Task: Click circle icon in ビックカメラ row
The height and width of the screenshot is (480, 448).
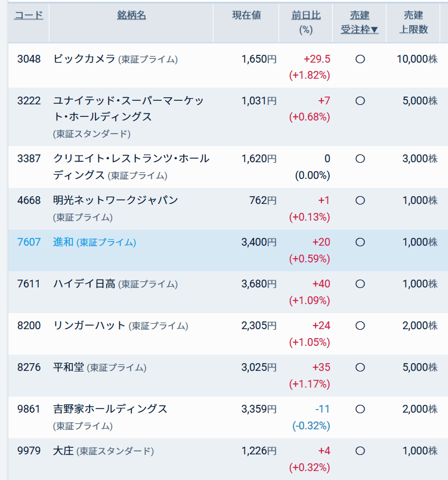Action: pyautogui.click(x=360, y=59)
